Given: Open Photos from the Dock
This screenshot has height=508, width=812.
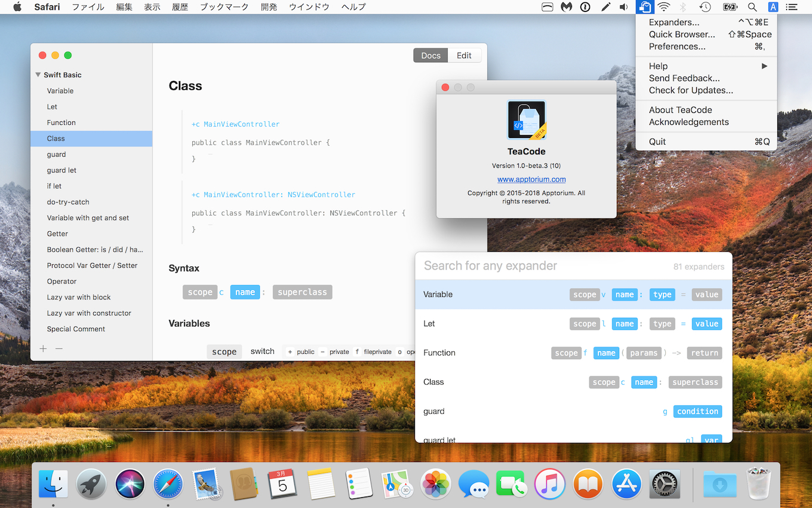Looking at the screenshot, I should point(435,483).
